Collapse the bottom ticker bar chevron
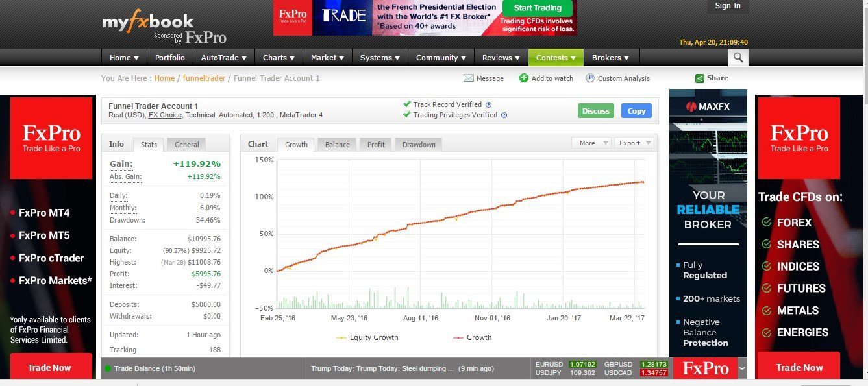 [x=743, y=368]
